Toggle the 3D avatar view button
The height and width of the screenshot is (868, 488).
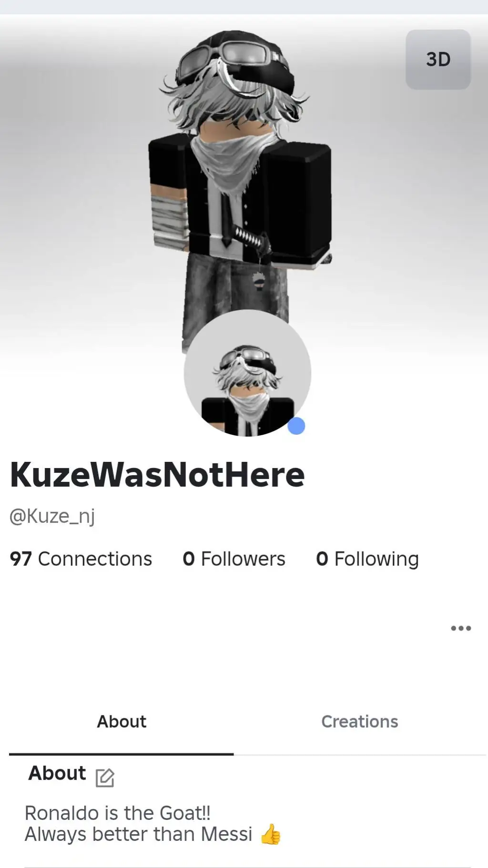coord(438,60)
